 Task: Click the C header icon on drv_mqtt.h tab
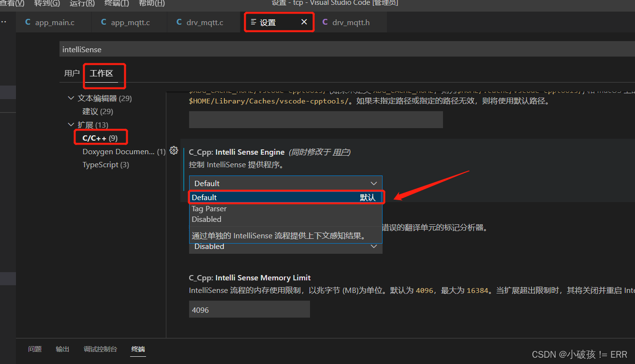pyautogui.click(x=325, y=22)
